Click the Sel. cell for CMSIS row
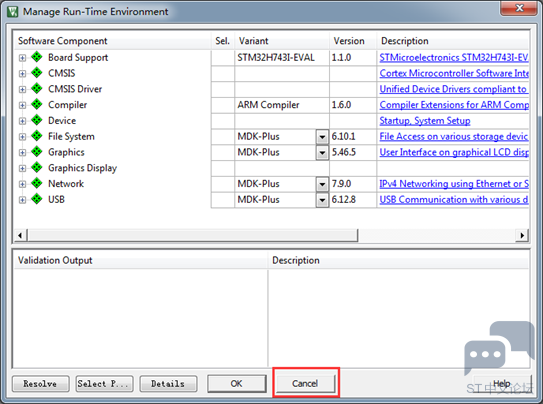Screen dimensions: 543x404 point(223,73)
